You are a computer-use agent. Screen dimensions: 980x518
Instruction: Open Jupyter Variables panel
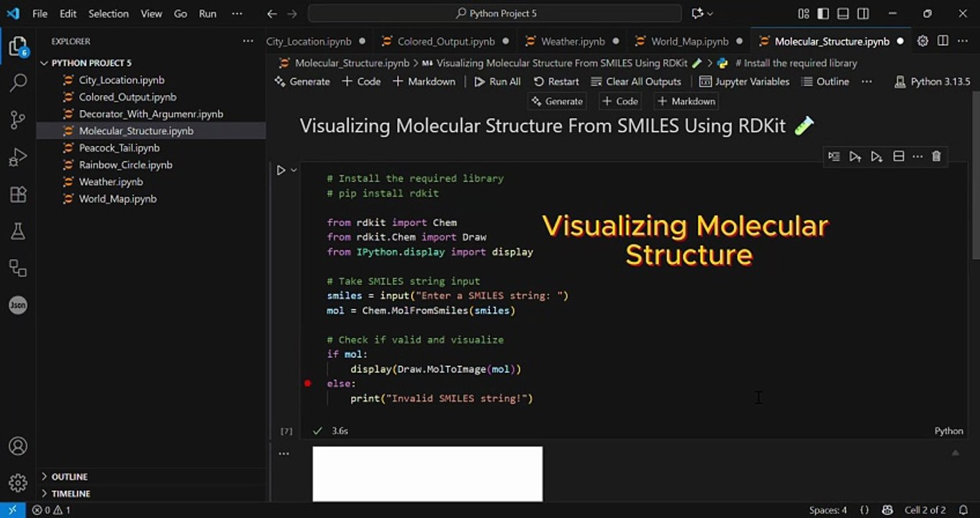tap(744, 81)
